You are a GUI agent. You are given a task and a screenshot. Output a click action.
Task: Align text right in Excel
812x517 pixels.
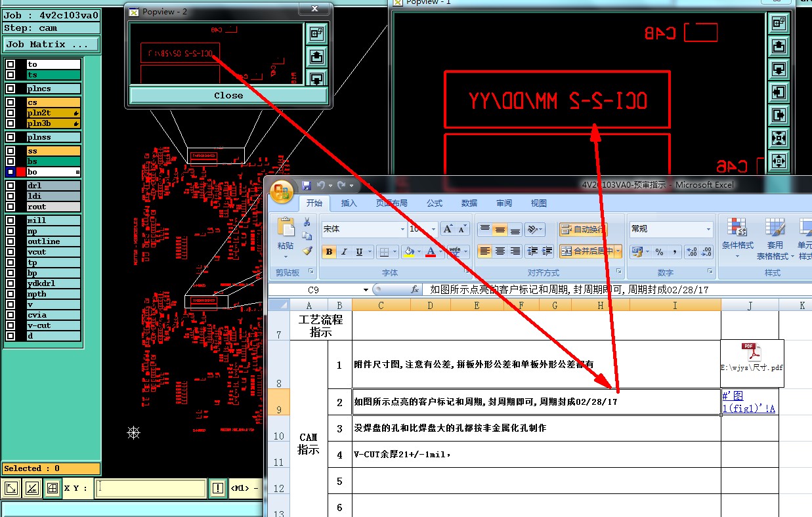515,251
